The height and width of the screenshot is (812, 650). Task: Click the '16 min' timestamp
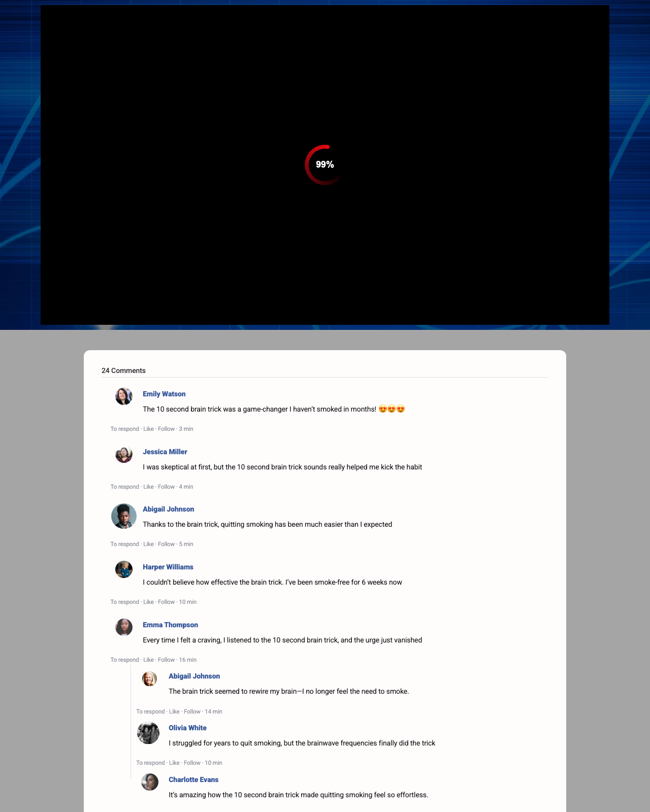tap(187, 660)
